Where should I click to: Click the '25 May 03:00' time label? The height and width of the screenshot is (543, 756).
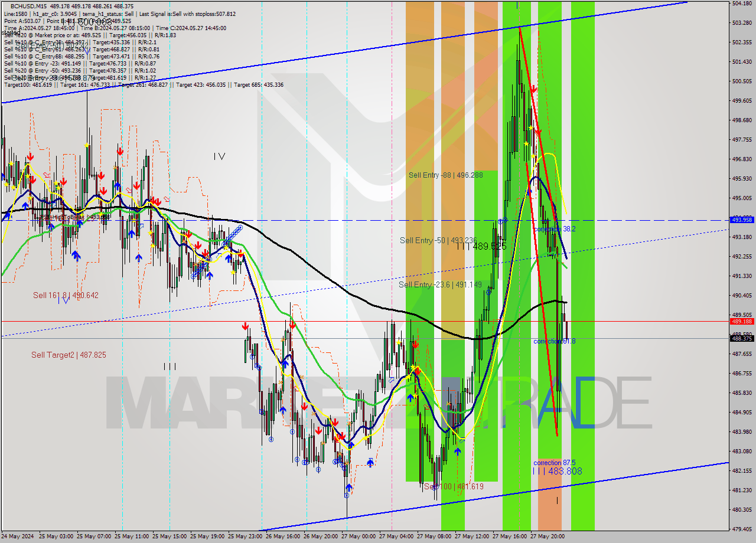point(56,537)
